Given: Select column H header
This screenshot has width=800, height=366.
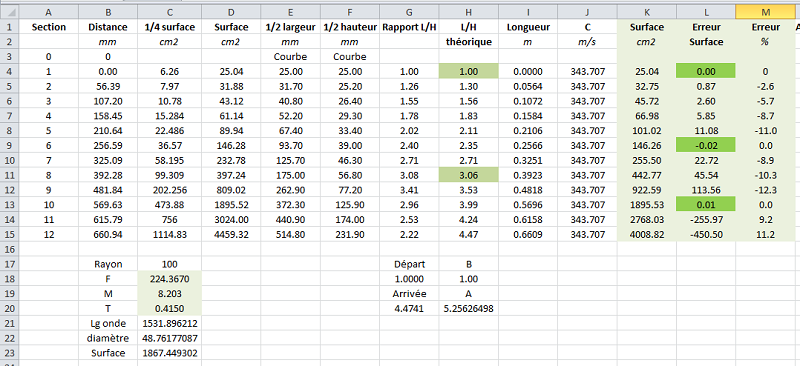Looking at the screenshot, I should [x=468, y=12].
